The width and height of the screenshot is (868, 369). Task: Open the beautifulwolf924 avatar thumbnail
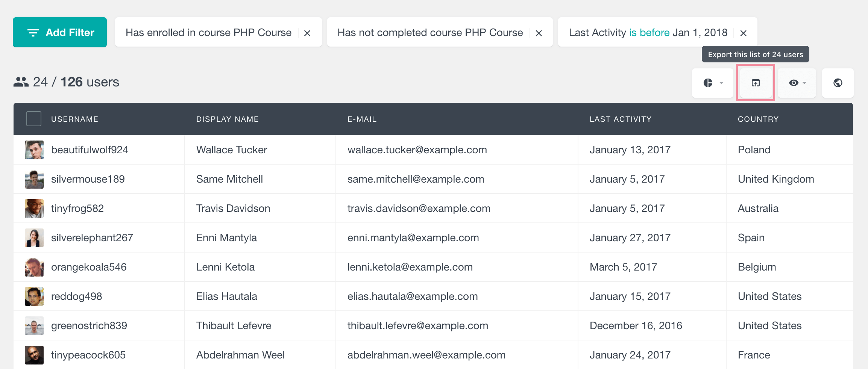click(x=34, y=150)
